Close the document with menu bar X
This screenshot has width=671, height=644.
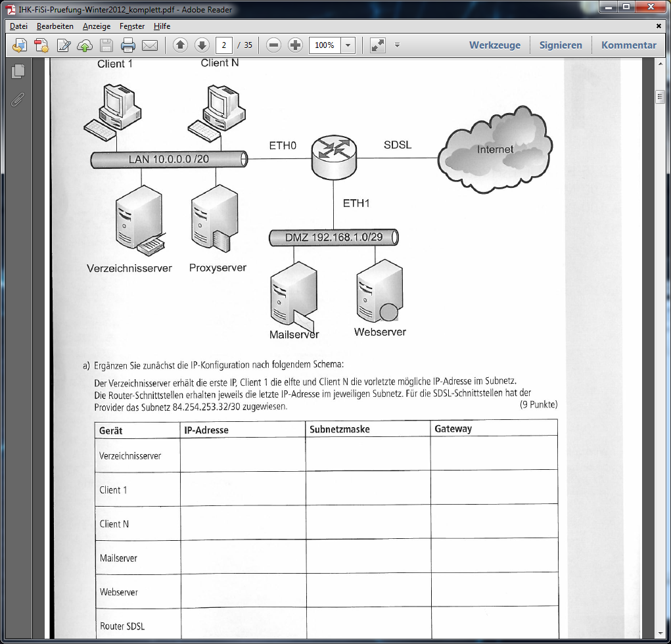click(659, 26)
